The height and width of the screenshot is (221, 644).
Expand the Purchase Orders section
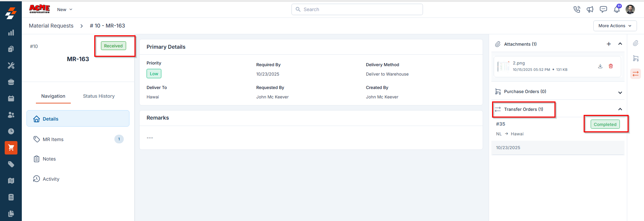[x=620, y=92]
